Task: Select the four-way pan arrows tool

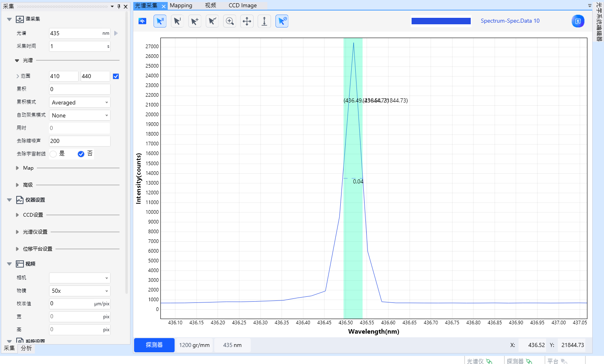Action: tap(247, 21)
